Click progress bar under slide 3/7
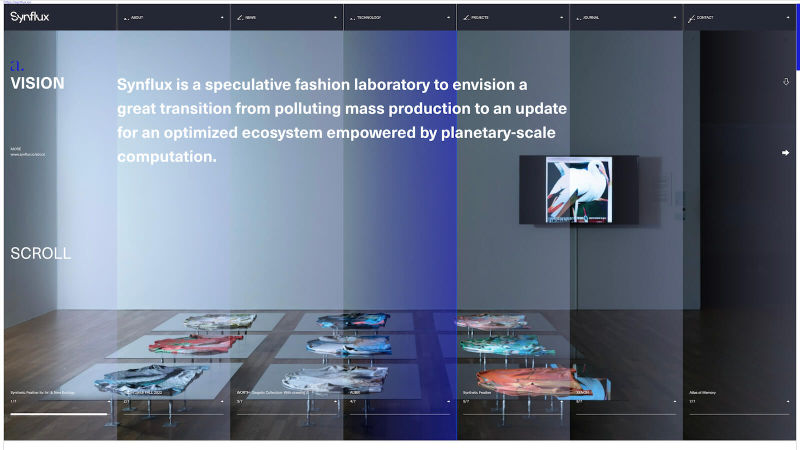Screen dimensions: 800x450 pyautogui.click(x=287, y=414)
